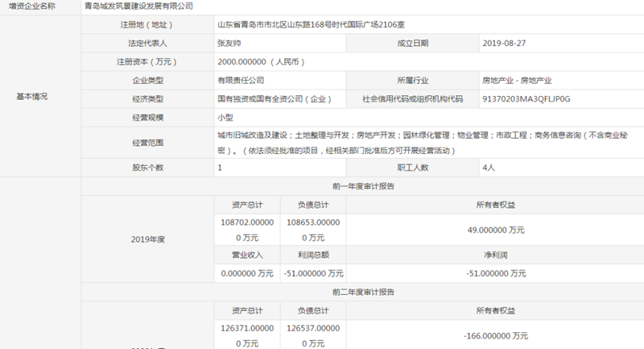Click the employee count value 4人
The width and height of the screenshot is (644, 349).
point(489,168)
